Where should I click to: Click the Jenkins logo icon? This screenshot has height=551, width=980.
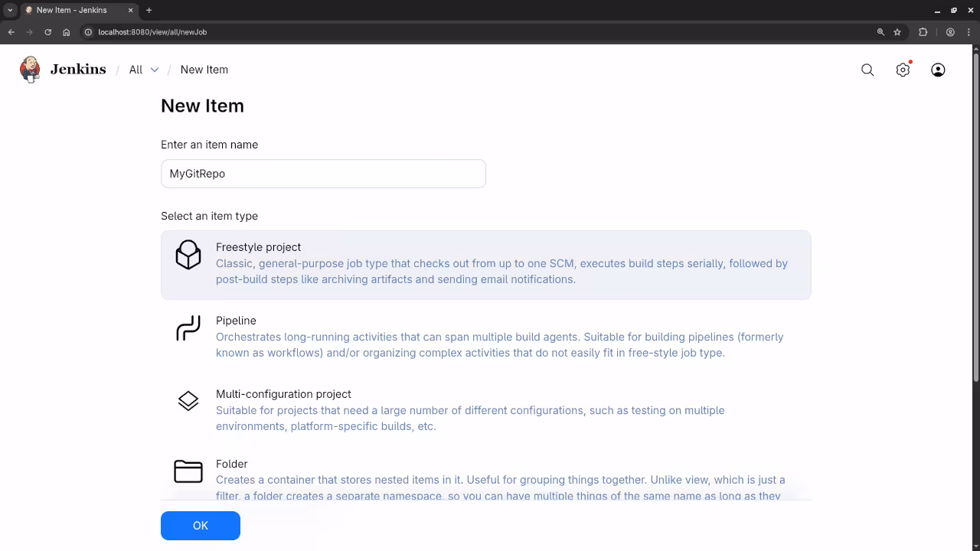30,69
